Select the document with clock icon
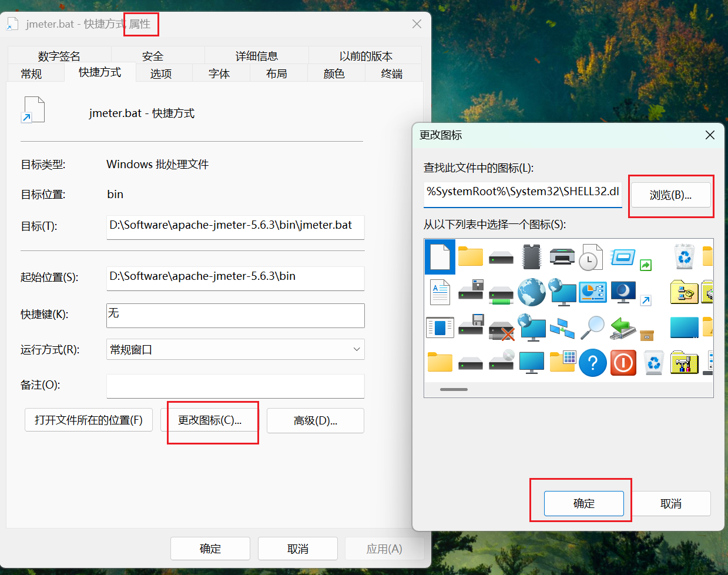728x575 pixels. point(592,257)
